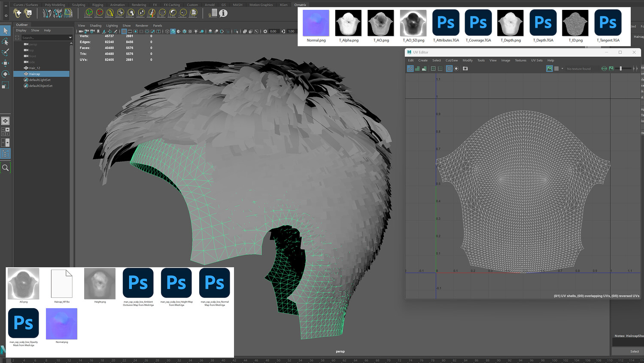This screenshot has width=644, height=363.
Task: Open the Ornatrix shelf tab
Action: (x=301, y=5)
